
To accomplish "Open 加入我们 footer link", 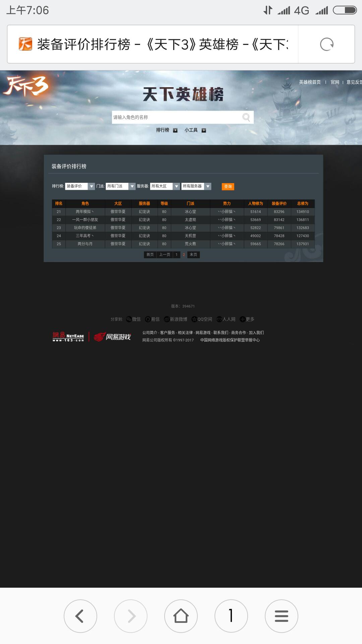I will pos(256,333).
